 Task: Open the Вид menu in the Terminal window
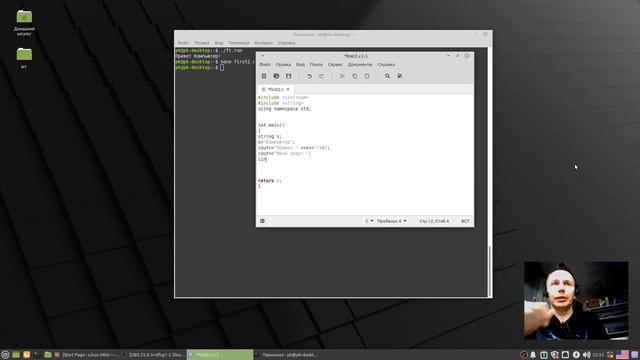point(219,43)
